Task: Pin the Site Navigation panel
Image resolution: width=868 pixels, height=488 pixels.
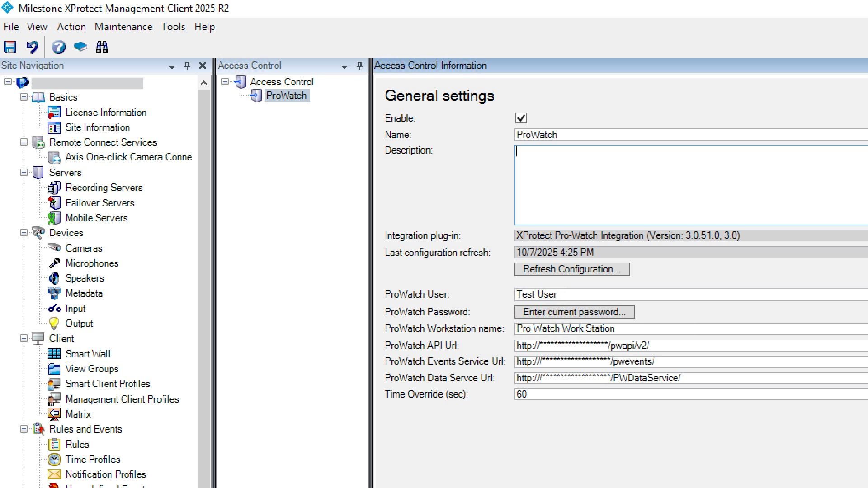Action: click(187, 66)
